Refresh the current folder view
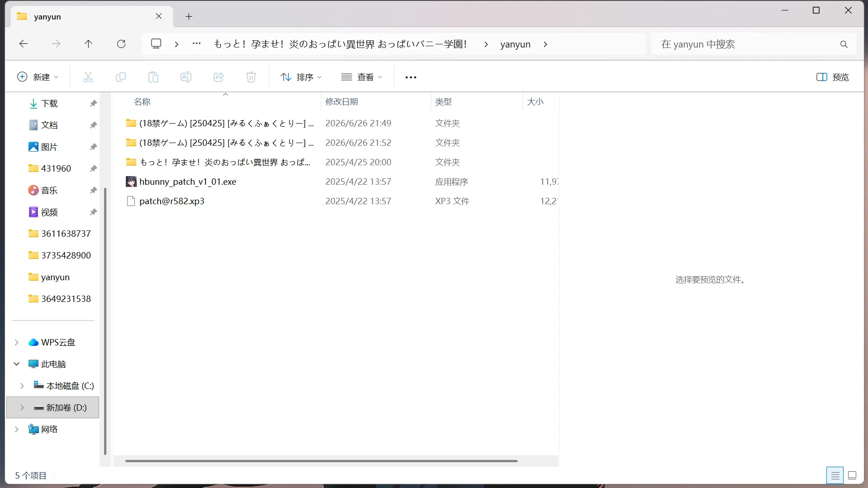Image resolution: width=868 pixels, height=488 pixels. (x=121, y=44)
